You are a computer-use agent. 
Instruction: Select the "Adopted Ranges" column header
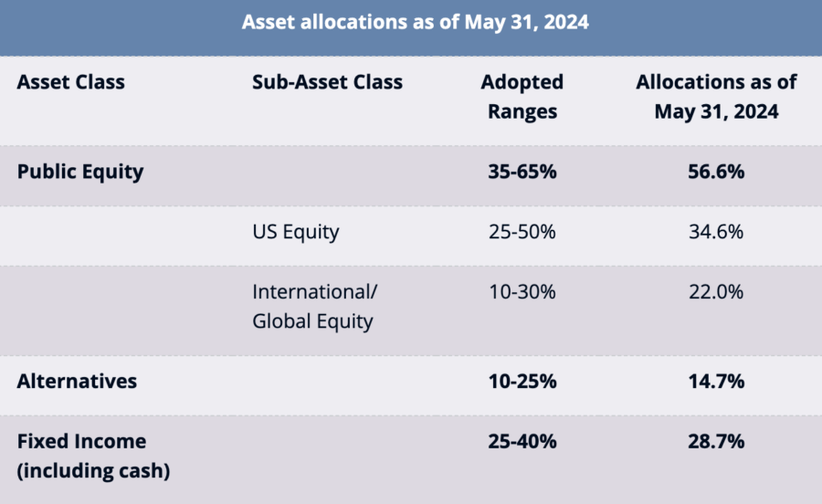[x=522, y=96]
